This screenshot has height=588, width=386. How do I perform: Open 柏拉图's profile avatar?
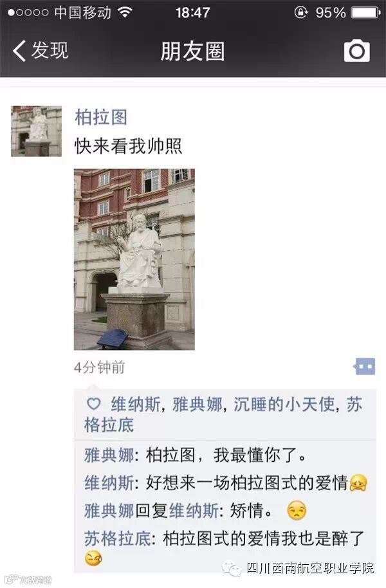pyautogui.click(x=37, y=131)
